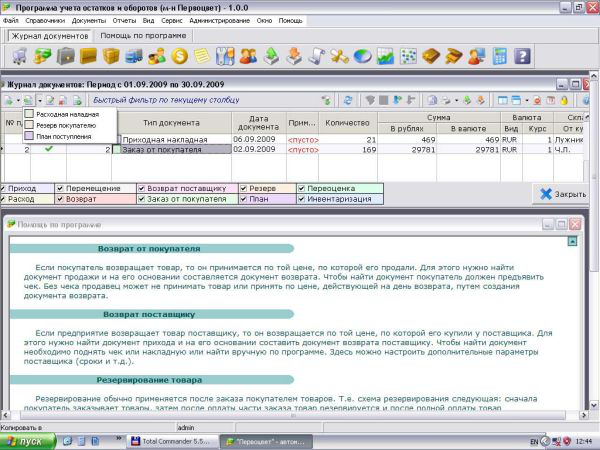Open the Отчеты menu
The image size is (600, 450).
[x=124, y=21]
